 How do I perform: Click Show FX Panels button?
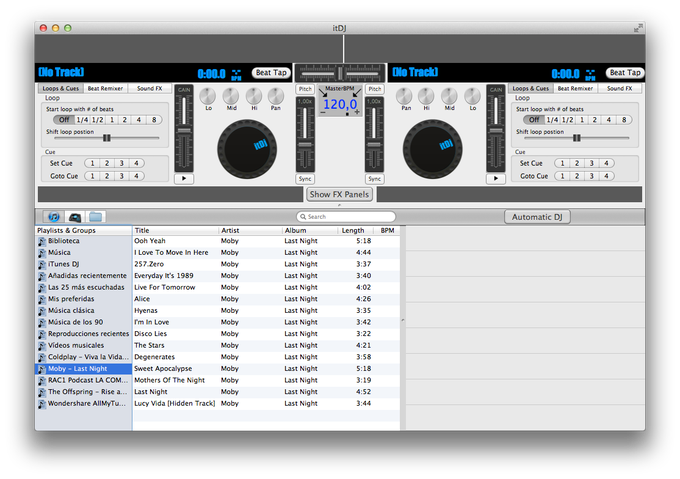[340, 195]
